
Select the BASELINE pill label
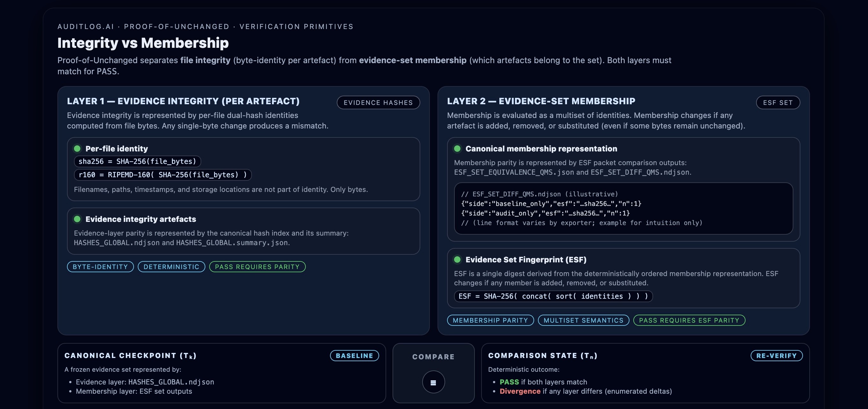tap(354, 355)
